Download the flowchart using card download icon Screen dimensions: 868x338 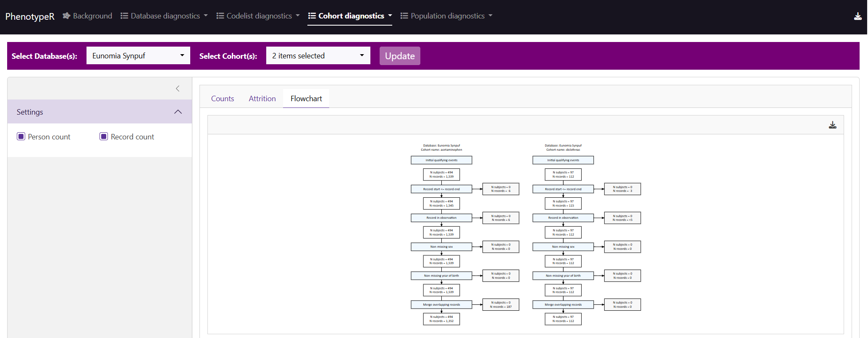832,125
